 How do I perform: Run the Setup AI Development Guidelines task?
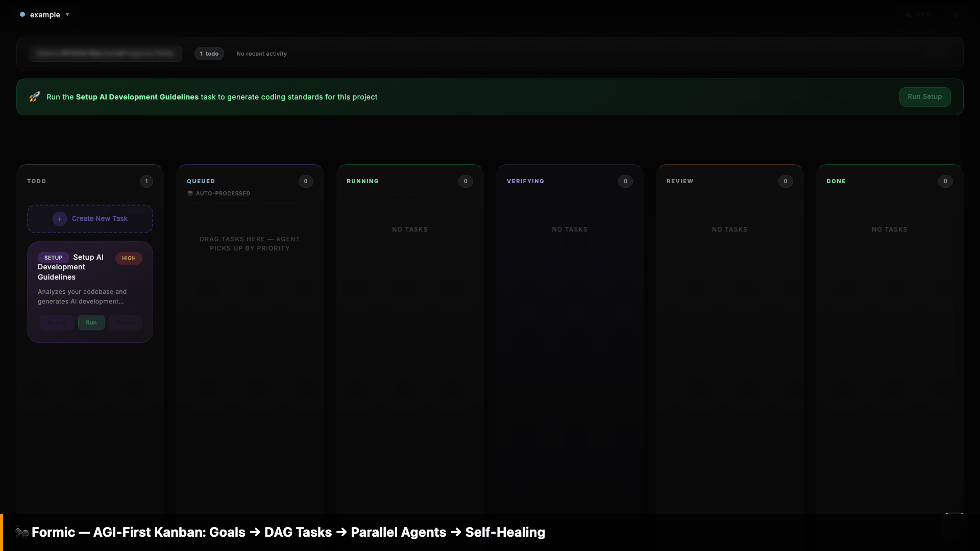[91, 322]
